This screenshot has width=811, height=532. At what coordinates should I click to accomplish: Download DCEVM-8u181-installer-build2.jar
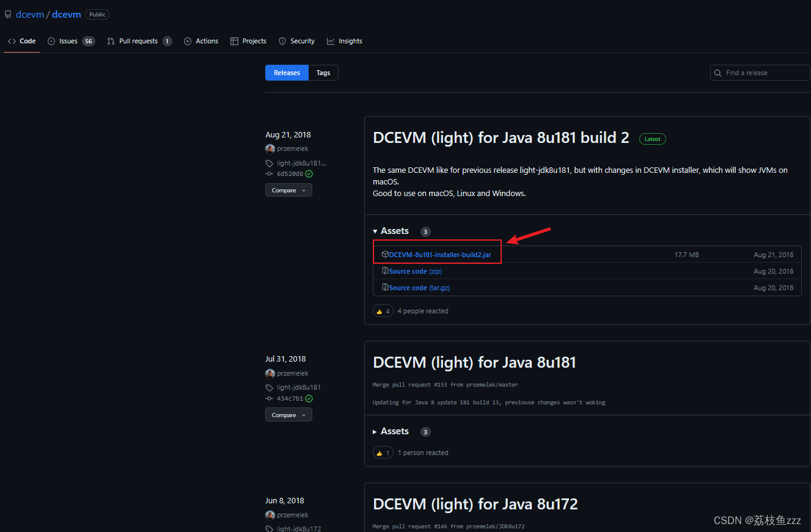(x=440, y=255)
